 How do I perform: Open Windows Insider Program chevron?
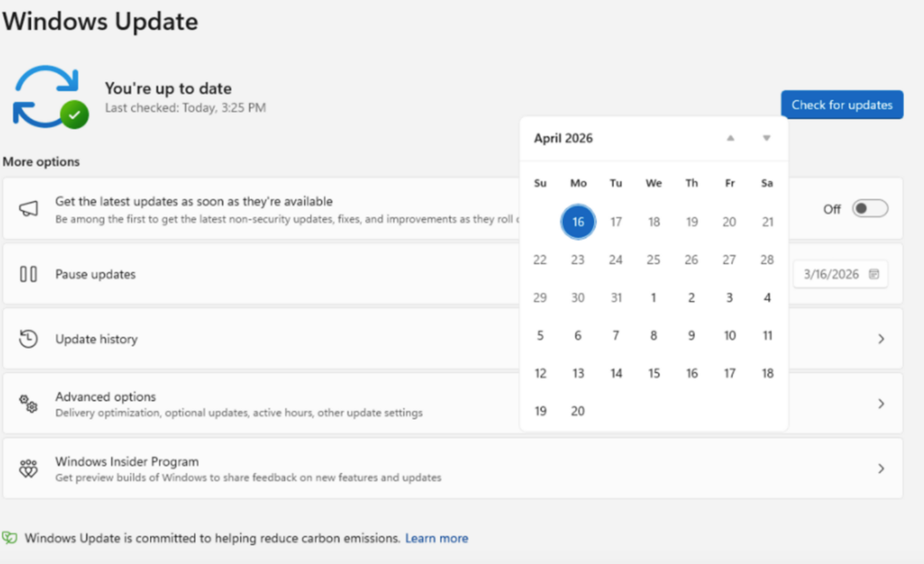pyautogui.click(x=881, y=468)
